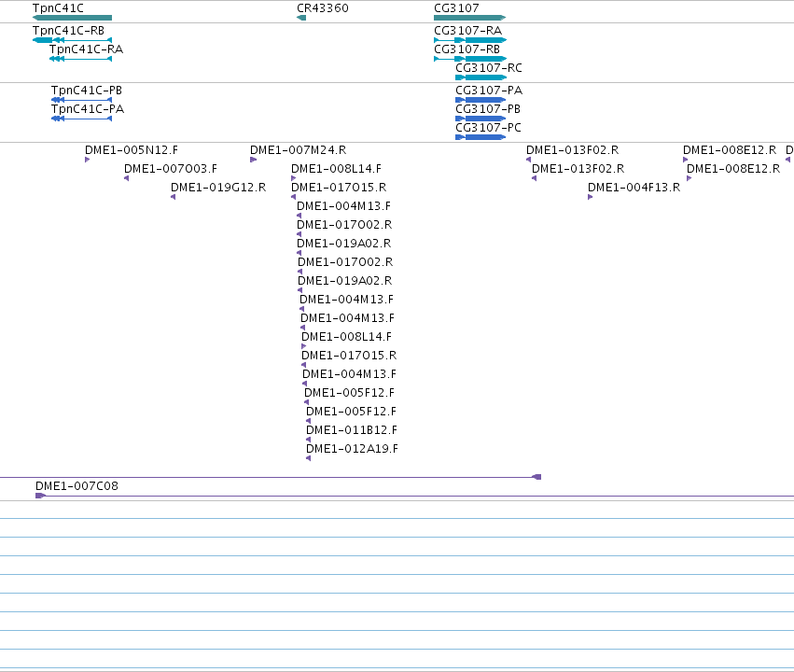Click the DME1-005F12.F label directly above DME1-011B12.F

pyautogui.click(x=351, y=412)
